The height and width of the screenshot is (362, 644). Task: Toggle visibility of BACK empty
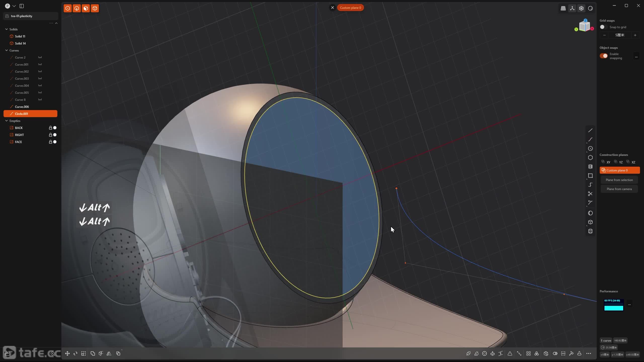(x=55, y=128)
